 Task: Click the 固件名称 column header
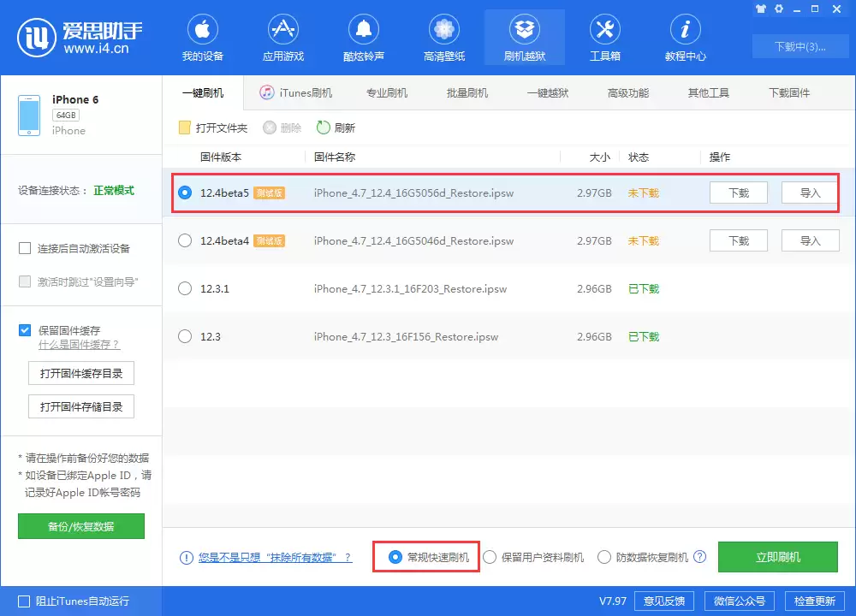click(335, 157)
